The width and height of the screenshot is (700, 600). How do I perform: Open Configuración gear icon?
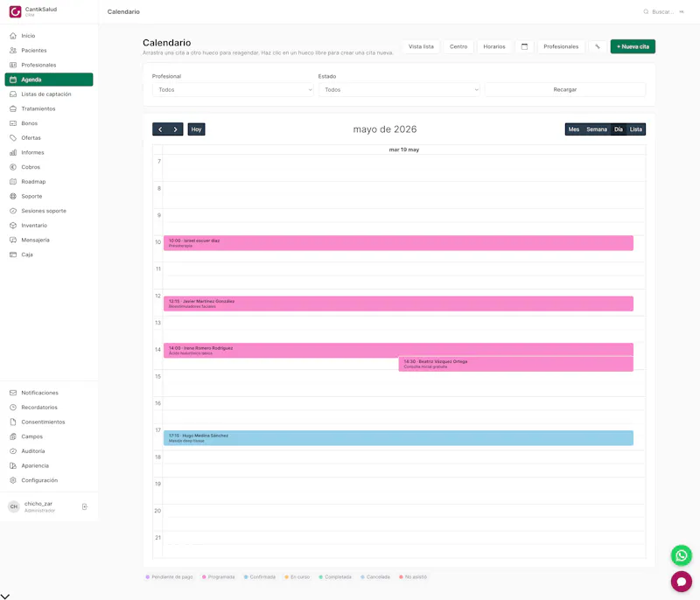coord(13,480)
